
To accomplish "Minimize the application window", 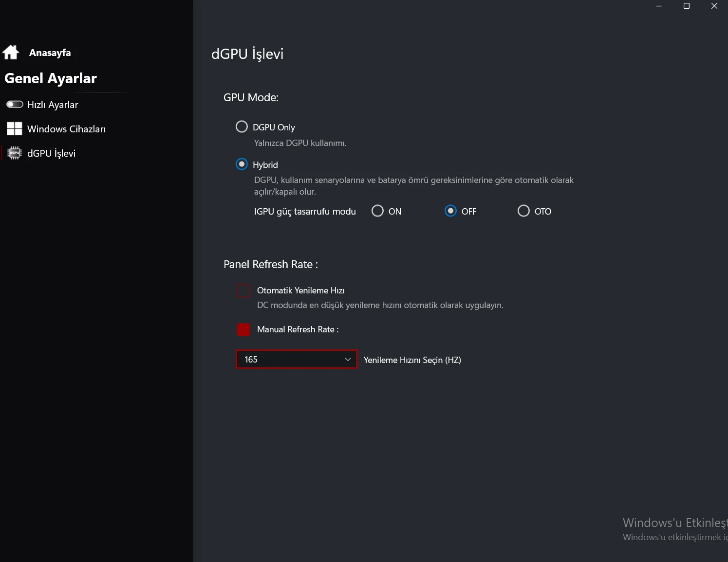I will [659, 6].
